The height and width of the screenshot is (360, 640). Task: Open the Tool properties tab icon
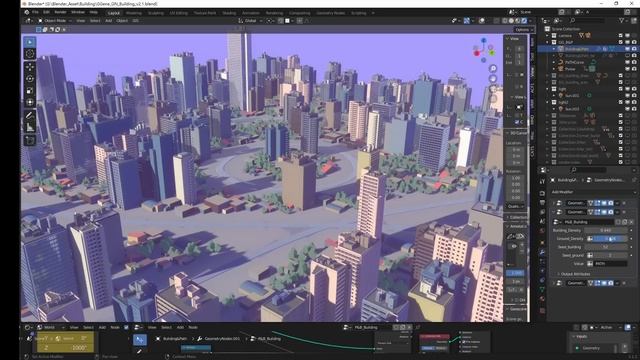pos(542,181)
